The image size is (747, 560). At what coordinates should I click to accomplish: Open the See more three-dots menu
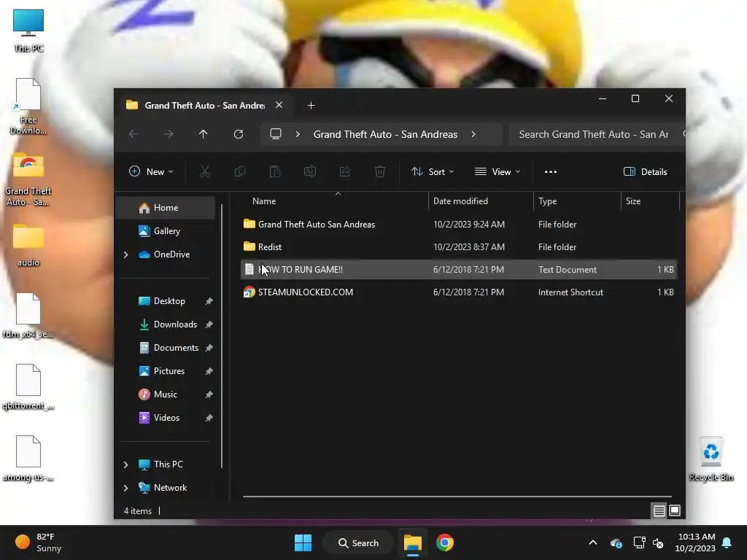click(x=551, y=172)
